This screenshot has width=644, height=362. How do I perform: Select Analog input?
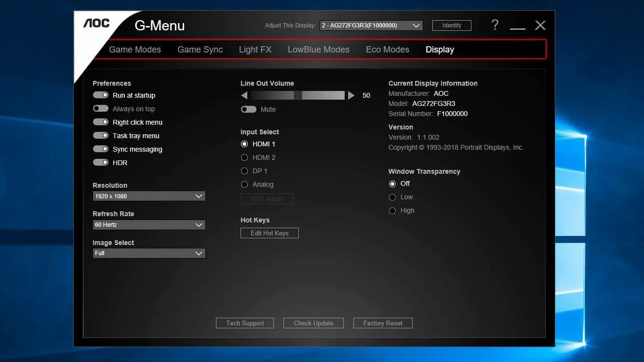click(244, 184)
